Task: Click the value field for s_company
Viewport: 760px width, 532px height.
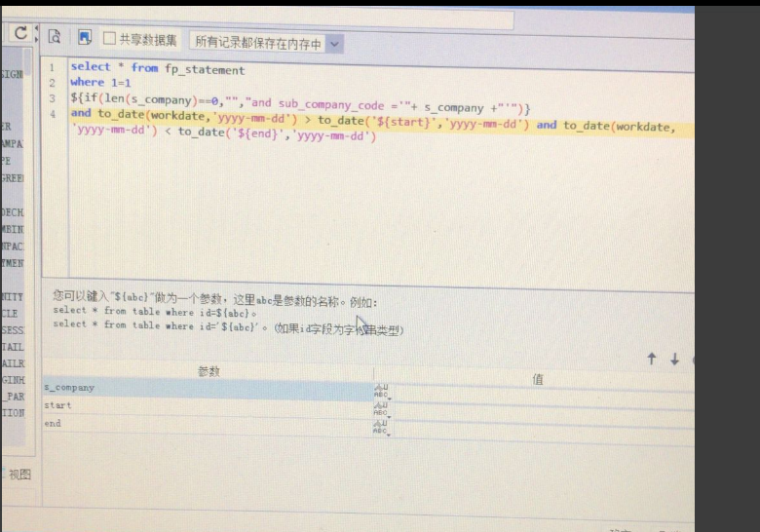Action: point(542,394)
